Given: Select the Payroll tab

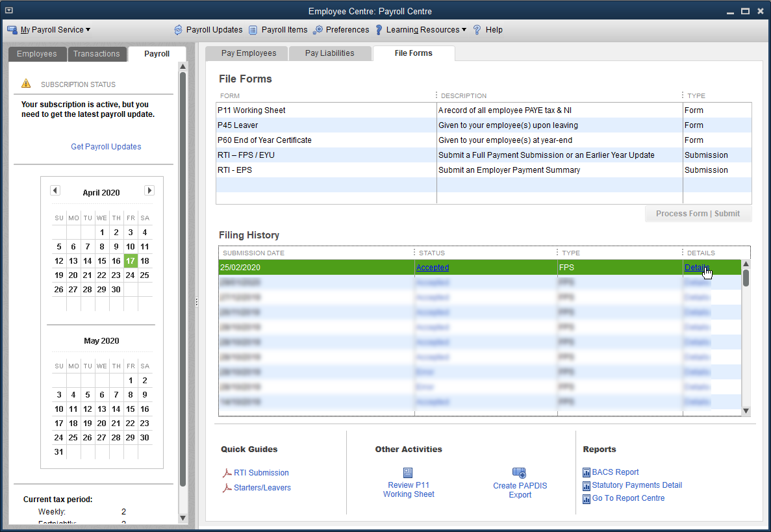Looking at the screenshot, I should [x=157, y=54].
